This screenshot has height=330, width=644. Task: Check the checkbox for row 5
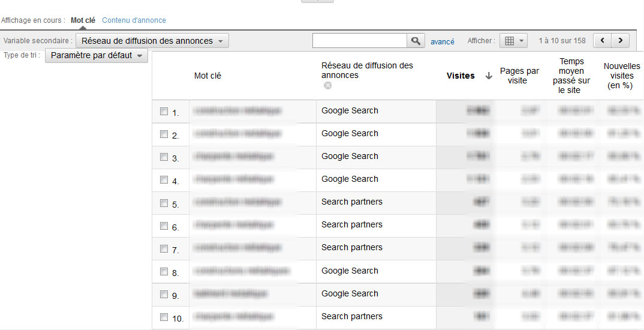point(164,203)
